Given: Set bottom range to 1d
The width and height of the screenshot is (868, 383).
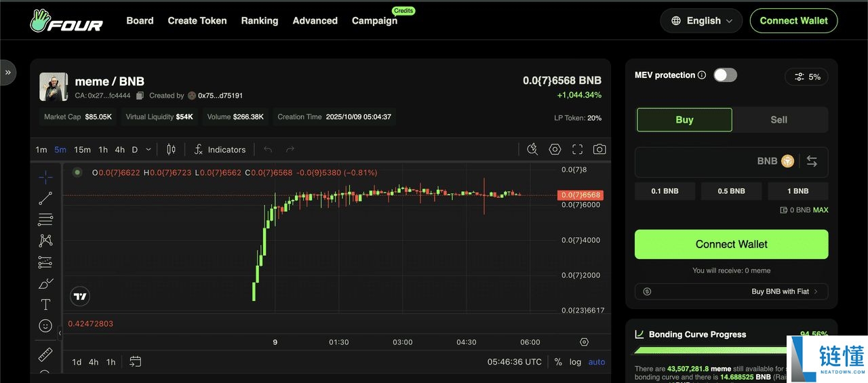Looking at the screenshot, I should pos(77,361).
